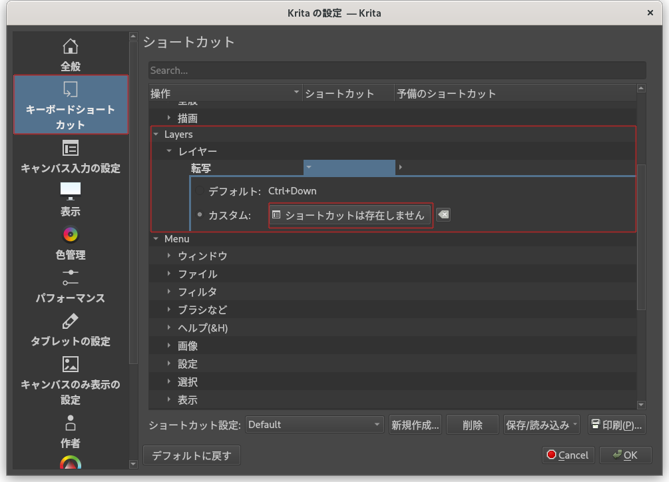This screenshot has width=669, height=482.
Task: Click the highlighted shortcut cell of 転写
Action: (x=349, y=168)
